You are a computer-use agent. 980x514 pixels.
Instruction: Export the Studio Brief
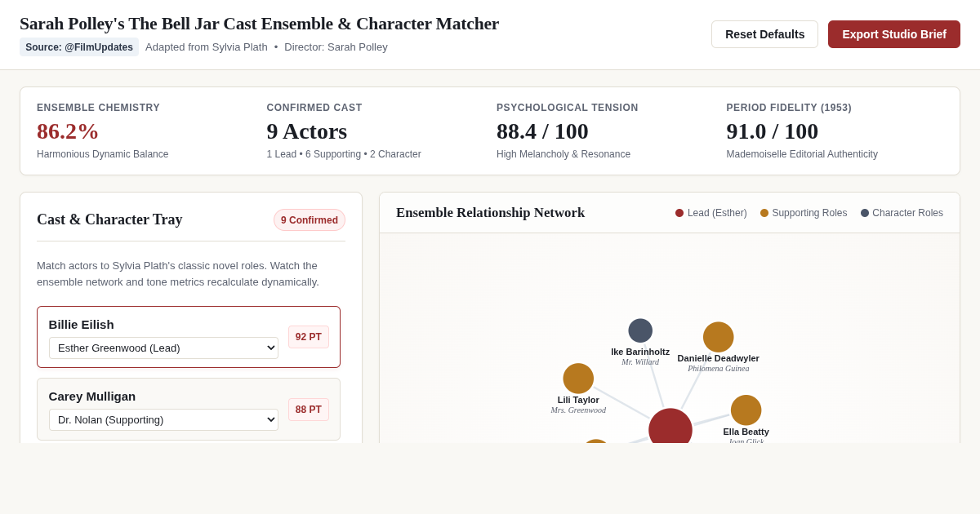(x=894, y=34)
